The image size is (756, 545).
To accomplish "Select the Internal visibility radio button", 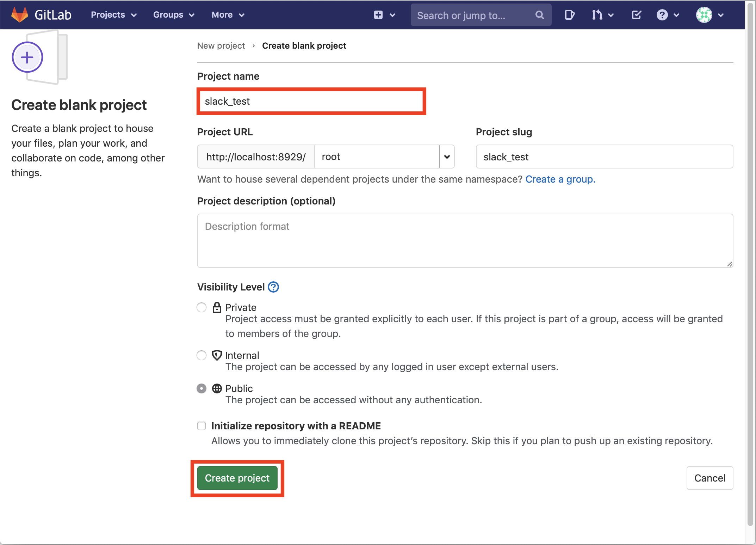I will point(202,355).
